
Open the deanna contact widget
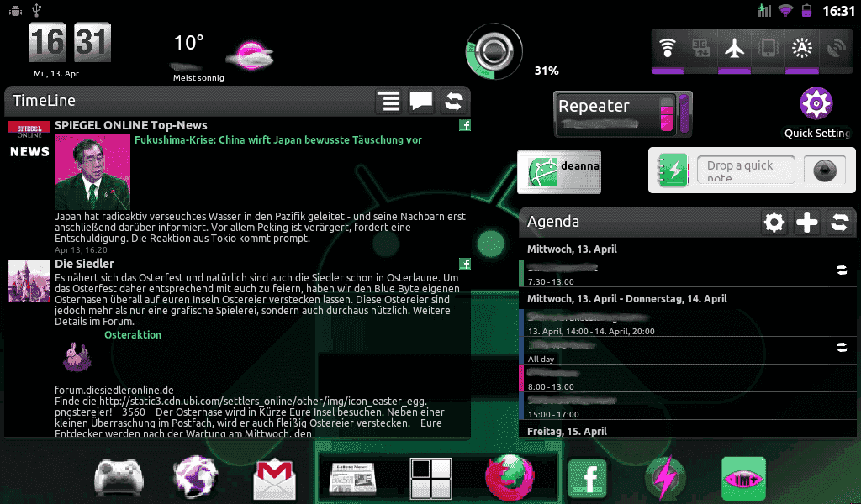pyautogui.click(x=559, y=171)
